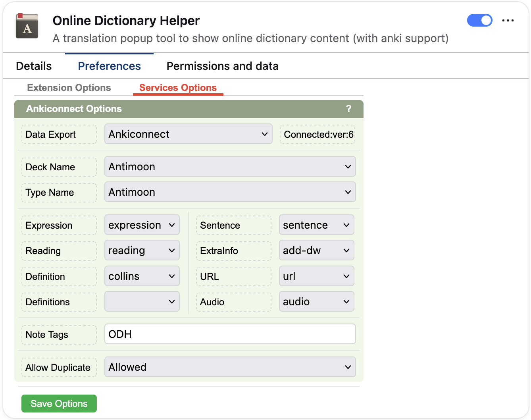Open the Sentence field dropdown

click(317, 225)
